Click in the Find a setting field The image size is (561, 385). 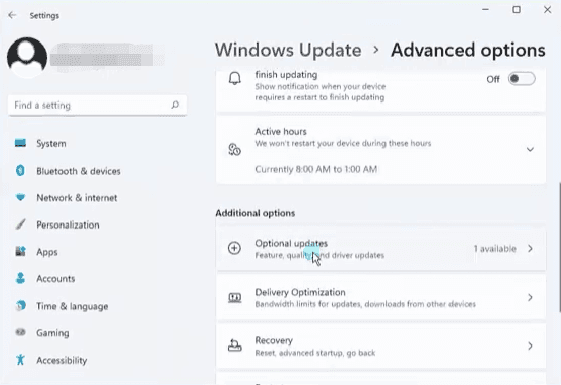(x=97, y=105)
